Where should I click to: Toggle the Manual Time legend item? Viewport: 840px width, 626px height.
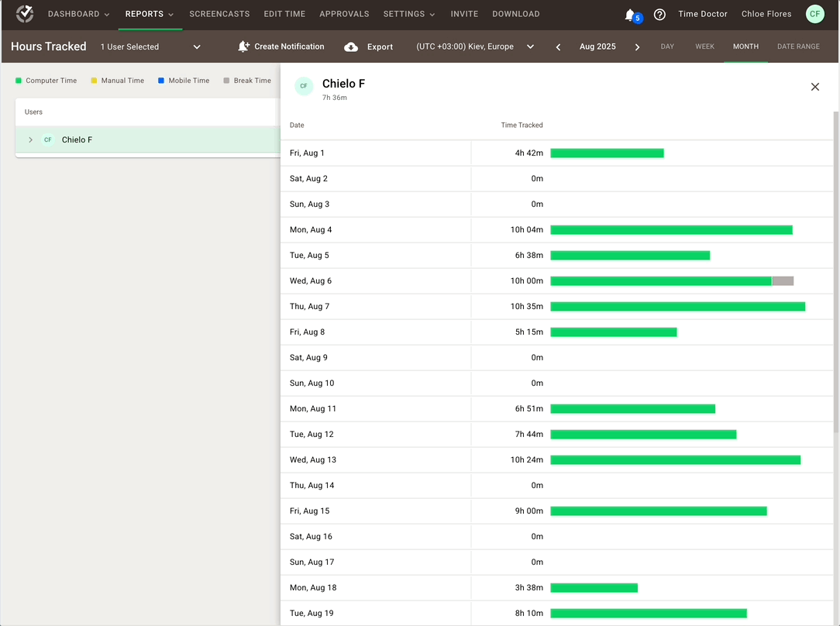point(117,81)
